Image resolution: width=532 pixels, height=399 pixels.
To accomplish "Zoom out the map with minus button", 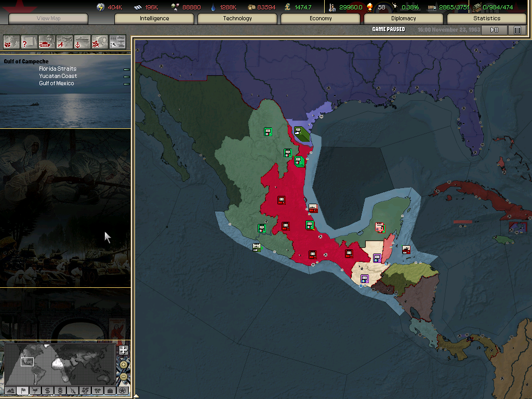I will pos(123,376).
